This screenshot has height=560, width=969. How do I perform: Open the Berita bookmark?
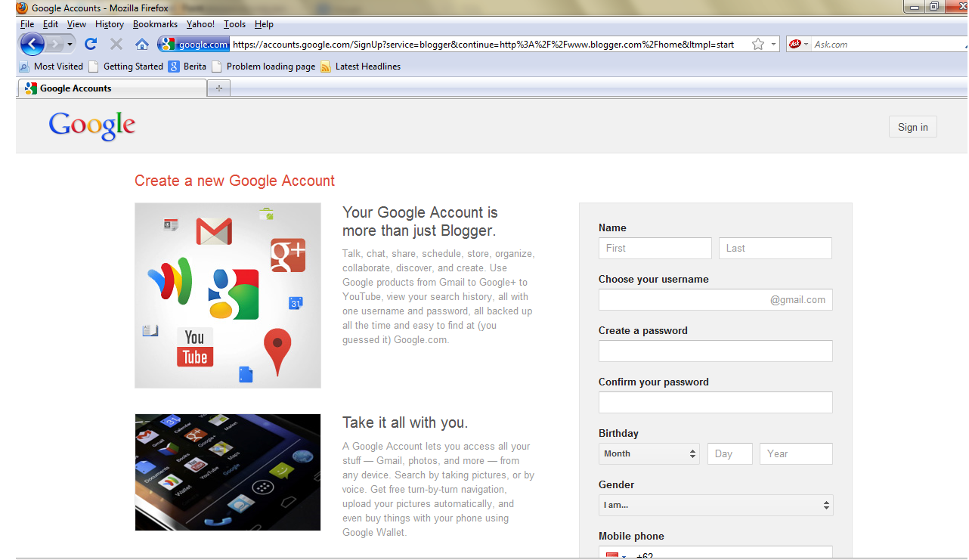click(x=187, y=67)
